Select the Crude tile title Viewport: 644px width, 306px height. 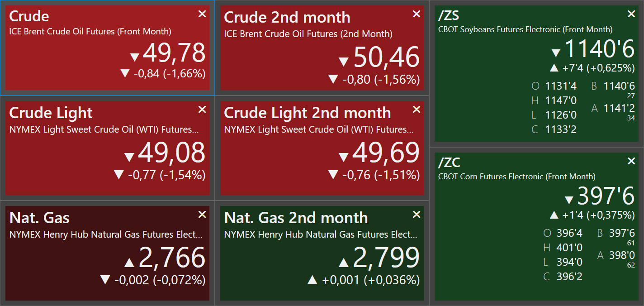[x=29, y=16]
